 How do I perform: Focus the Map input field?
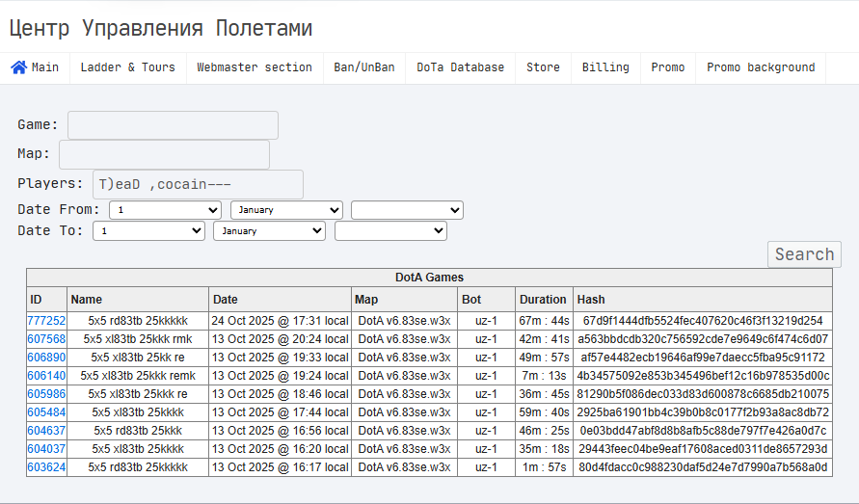[x=164, y=154]
